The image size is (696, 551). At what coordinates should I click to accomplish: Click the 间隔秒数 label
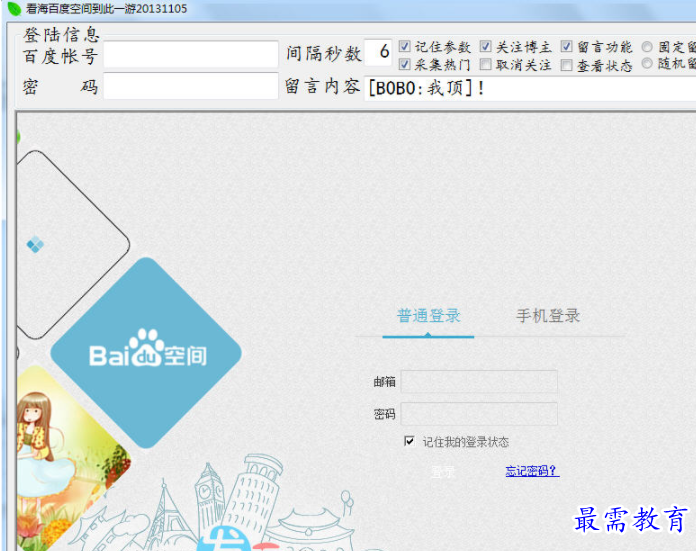coord(324,54)
